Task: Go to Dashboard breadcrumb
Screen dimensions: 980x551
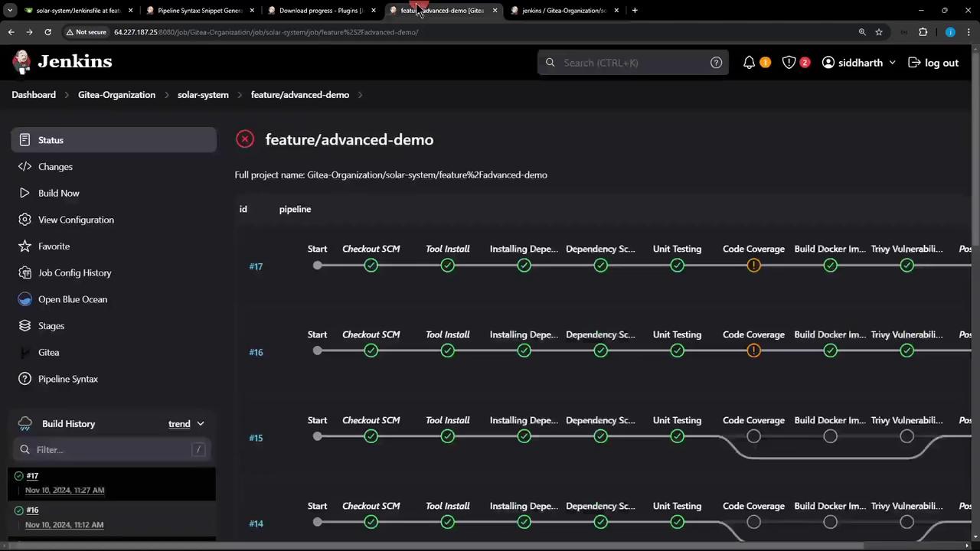Action: click(x=34, y=95)
